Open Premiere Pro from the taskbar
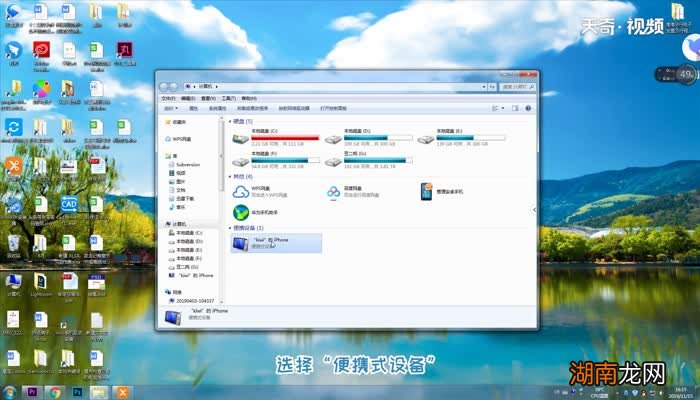Image resolution: width=700 pixels, height=400 pixels. pos(32,392)
